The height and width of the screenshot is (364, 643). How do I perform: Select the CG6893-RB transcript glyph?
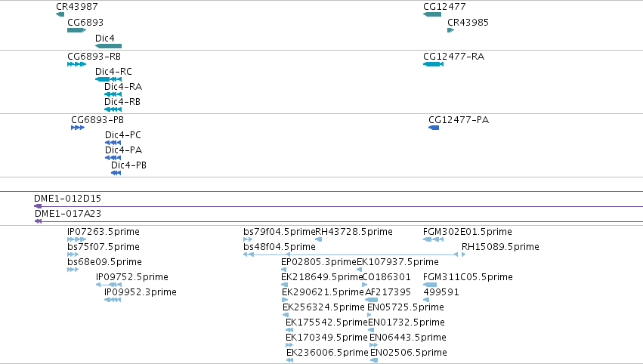pyautogui.click(x=76, y=64)
